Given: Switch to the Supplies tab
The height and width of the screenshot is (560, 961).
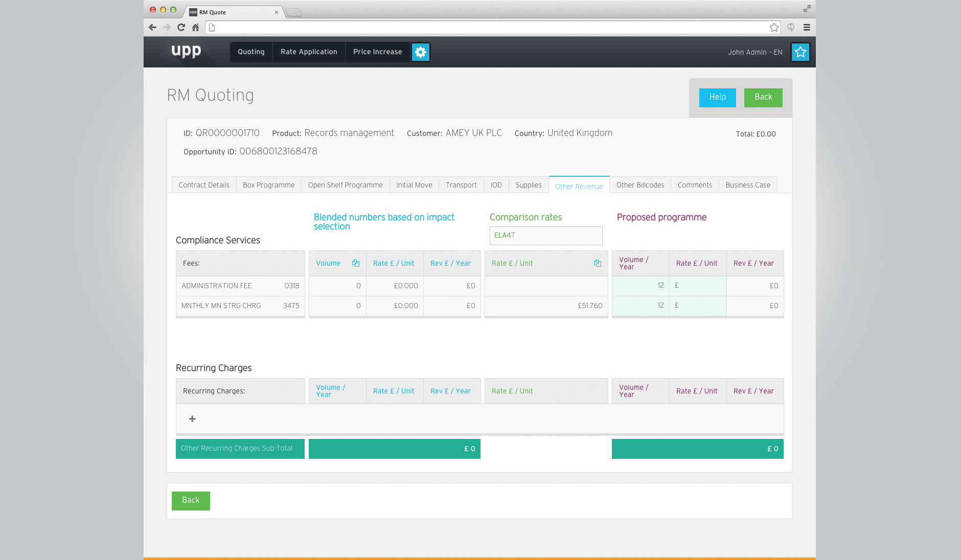Looking at the screenshot, I should click(529, 185).
